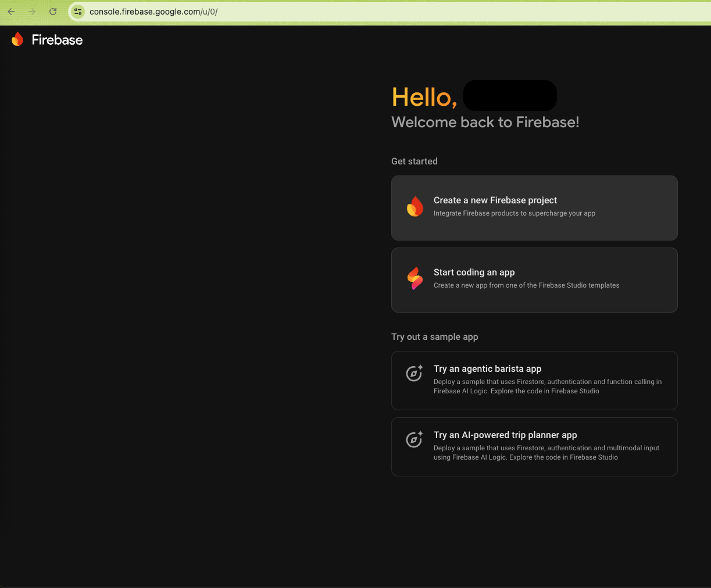
Task: Select Start coding an app
Action: [x=534, y=280]
